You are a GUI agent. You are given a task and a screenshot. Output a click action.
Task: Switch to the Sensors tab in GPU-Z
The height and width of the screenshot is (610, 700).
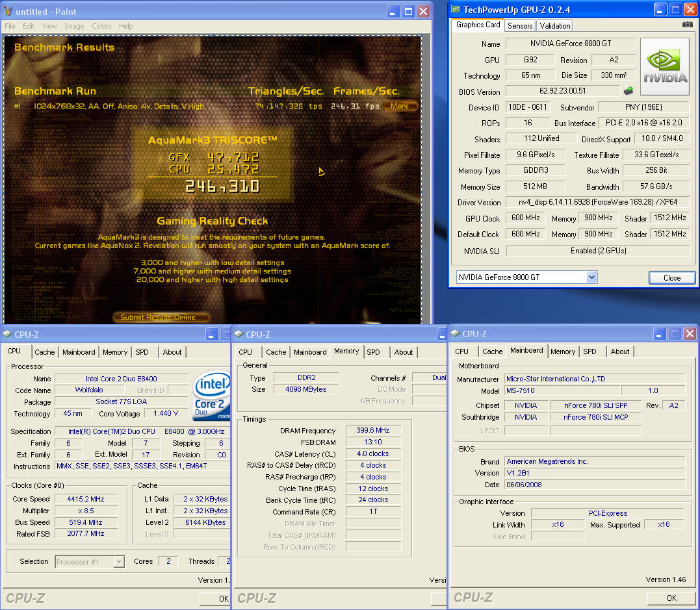tap(520, 26)
